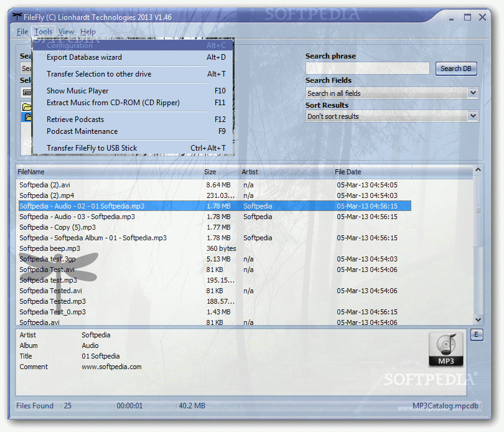
Task: Select Softpedia test.3gp row
Action: pos(215,260)
